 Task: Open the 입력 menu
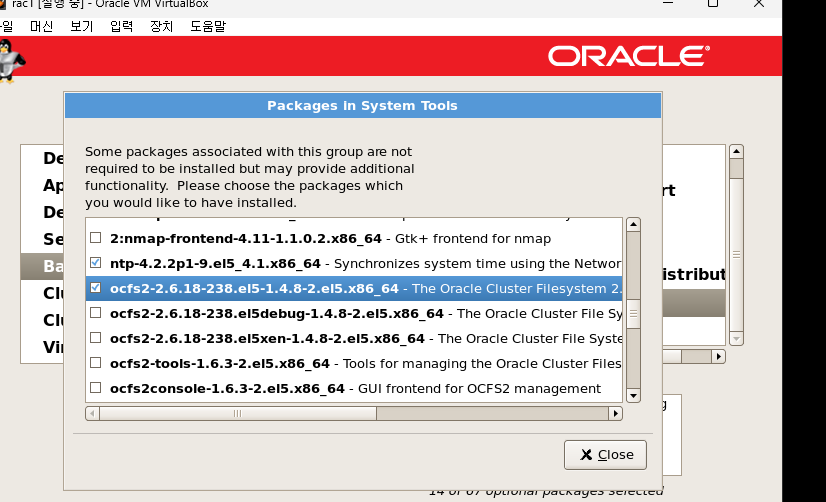[x=122, y=26]
